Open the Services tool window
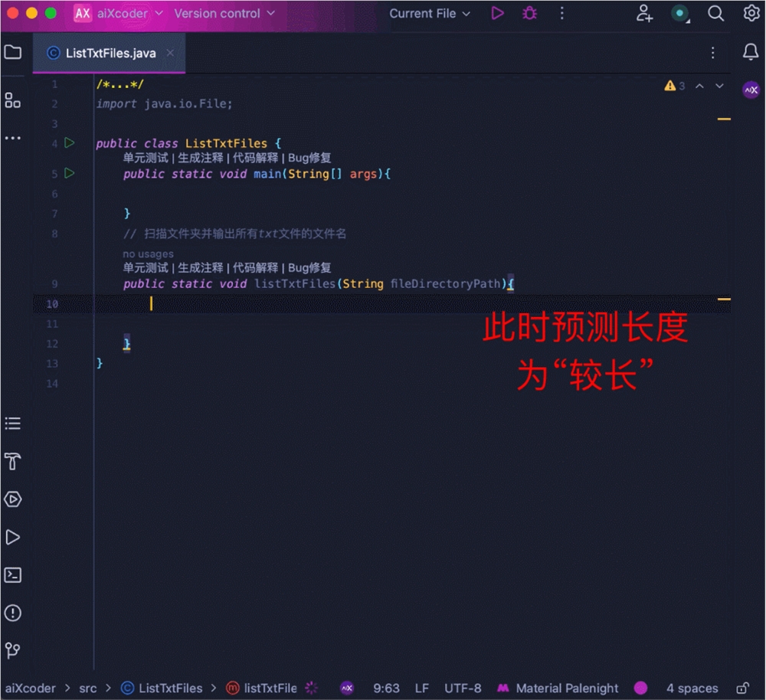Image resolution: width=766 pixels, height=700 pixels. tap(12, 499)
